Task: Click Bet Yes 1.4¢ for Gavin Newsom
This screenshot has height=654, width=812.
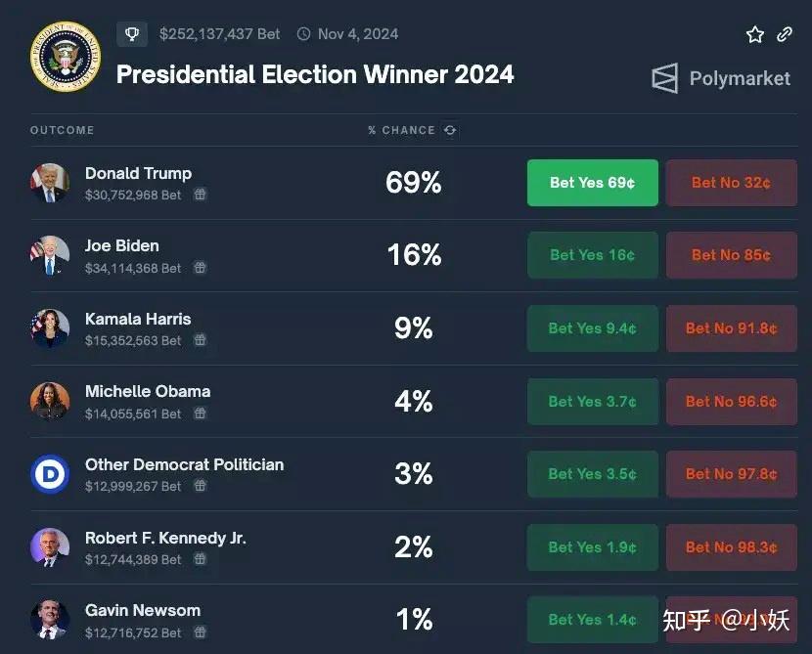Action: (x=593, y=620)
